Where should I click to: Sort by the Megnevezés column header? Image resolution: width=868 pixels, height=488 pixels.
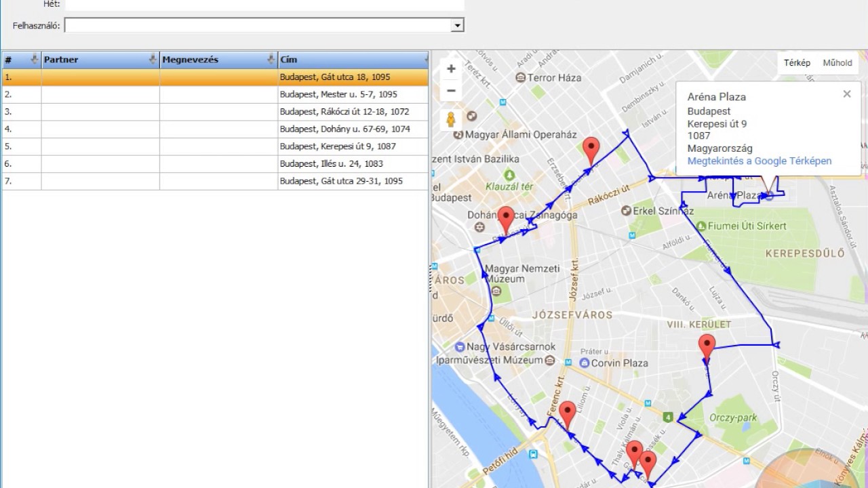click(218, 60)
